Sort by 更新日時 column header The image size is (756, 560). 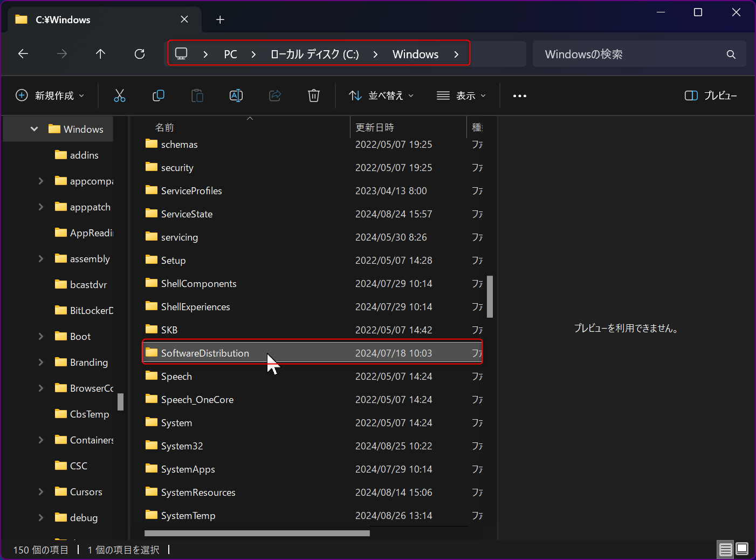(x=375, y=127)
